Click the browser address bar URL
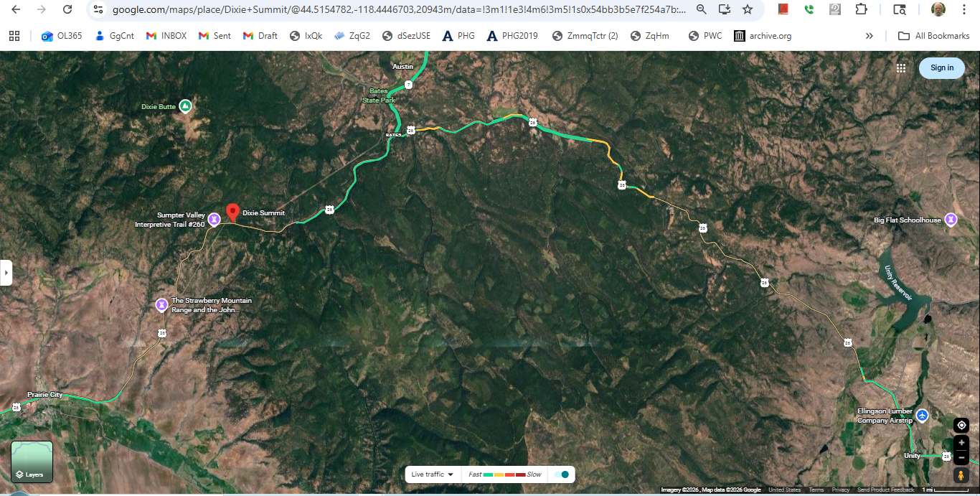The width and height of the screenshot is (980, 496). 398,10
